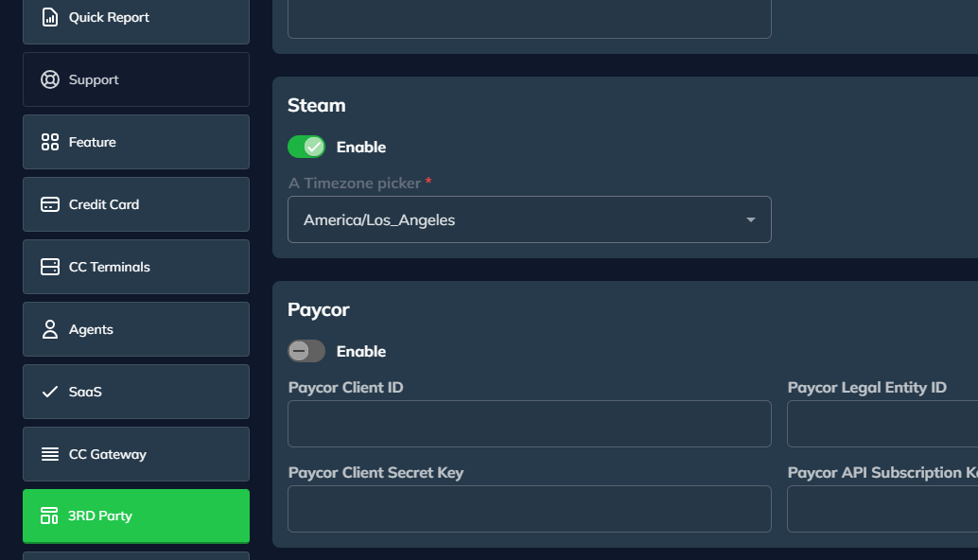The image size is (978, 560).
Task: Open the Support menu item
Action: (x=136, y=79)
